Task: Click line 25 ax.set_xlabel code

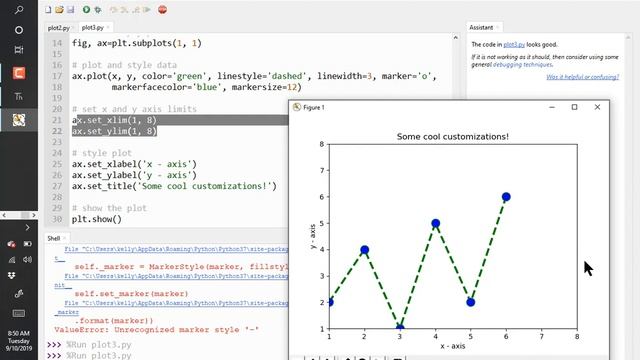Action: point(134,164)
